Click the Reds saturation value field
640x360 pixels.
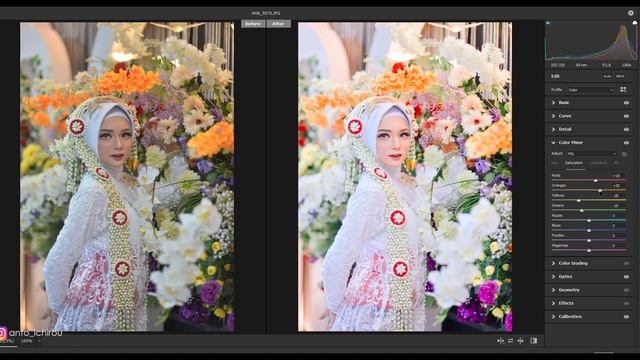coord(617,176)
